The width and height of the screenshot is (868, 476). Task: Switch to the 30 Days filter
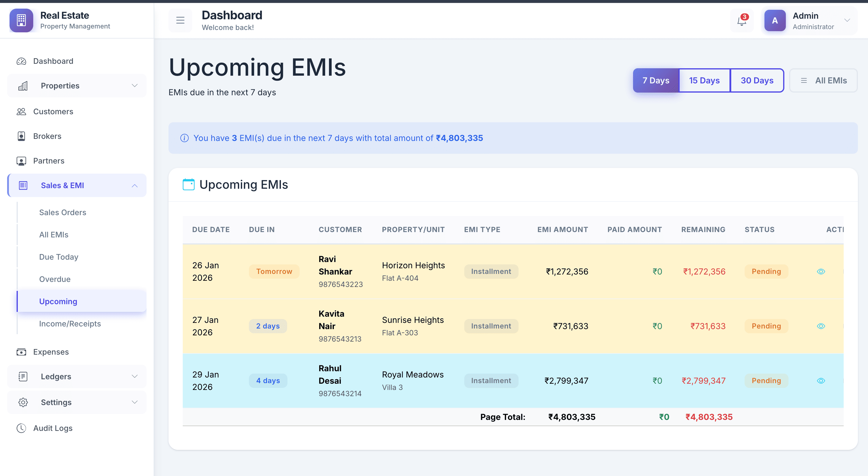pos(757,80)
